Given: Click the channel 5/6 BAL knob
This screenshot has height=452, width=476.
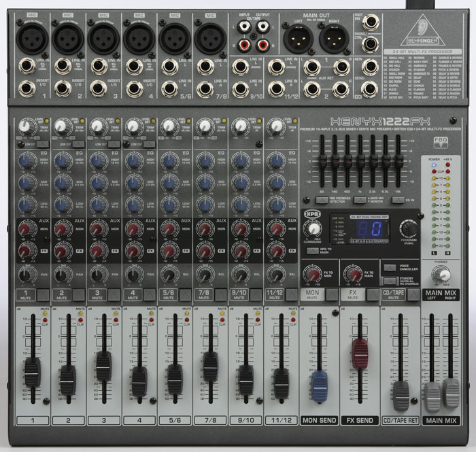Looking at the screenshot, I should tap(169, 275).
